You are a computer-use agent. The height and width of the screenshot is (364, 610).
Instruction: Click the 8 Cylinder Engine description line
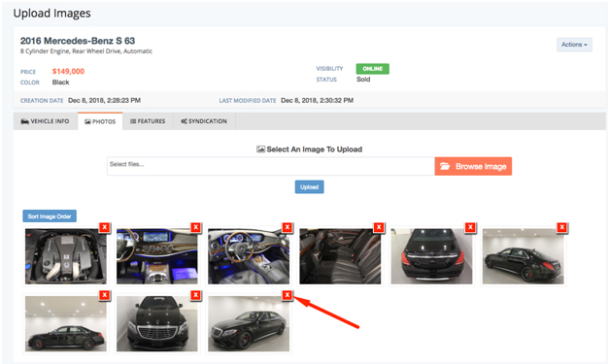86,51
